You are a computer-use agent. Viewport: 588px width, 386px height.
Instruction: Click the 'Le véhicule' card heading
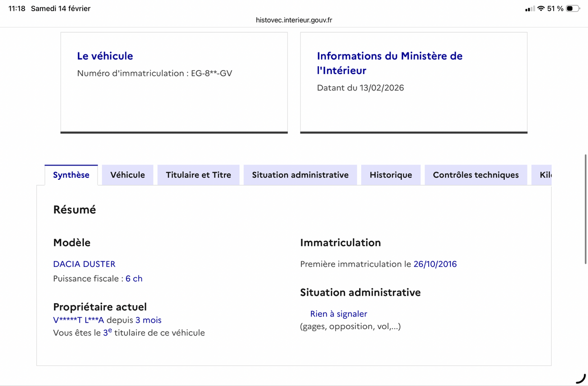coord(105,56)
